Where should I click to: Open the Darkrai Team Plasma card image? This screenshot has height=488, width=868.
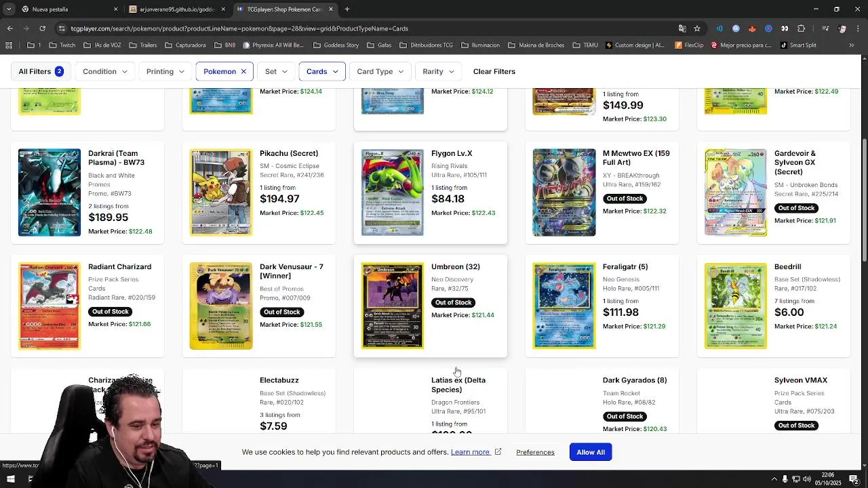[x=50, y=192]
